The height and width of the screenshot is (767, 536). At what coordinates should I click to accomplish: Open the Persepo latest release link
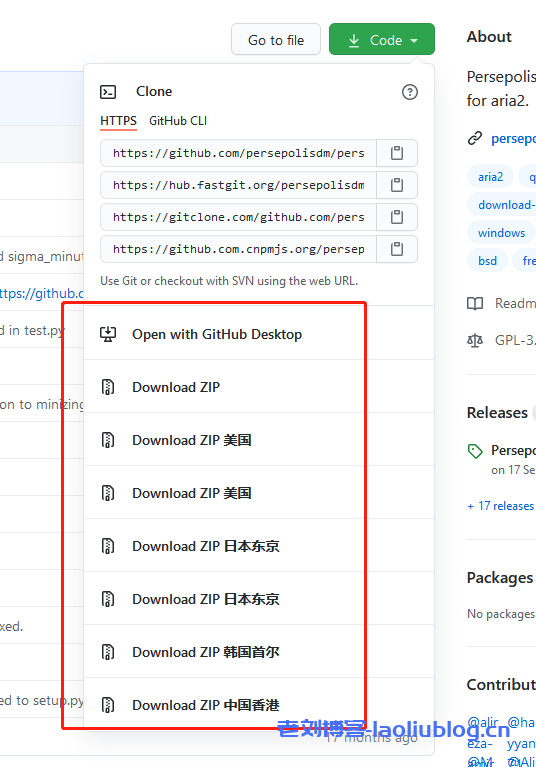(x=514, y=450)
